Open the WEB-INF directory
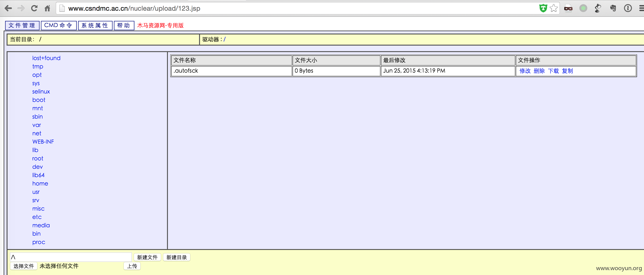 [43, 142]
